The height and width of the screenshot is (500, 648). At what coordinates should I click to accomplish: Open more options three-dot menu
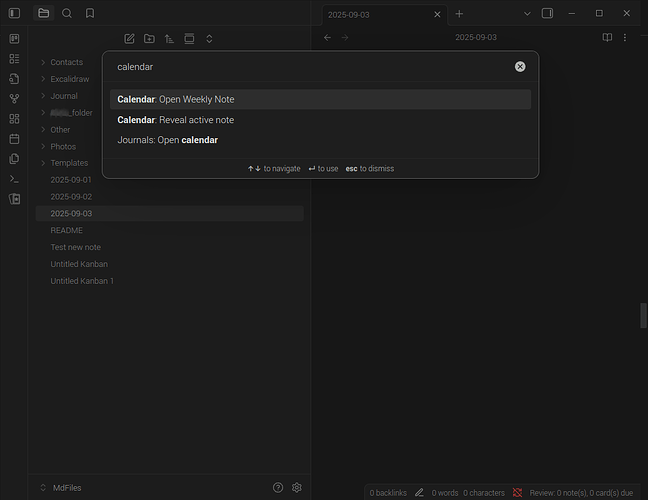[624, 38]
